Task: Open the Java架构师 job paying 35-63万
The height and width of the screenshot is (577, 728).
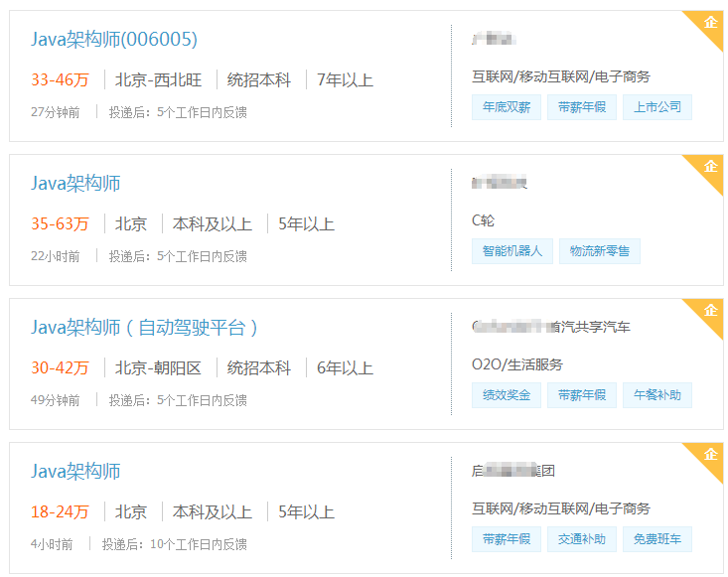Action: pos(75,184)
